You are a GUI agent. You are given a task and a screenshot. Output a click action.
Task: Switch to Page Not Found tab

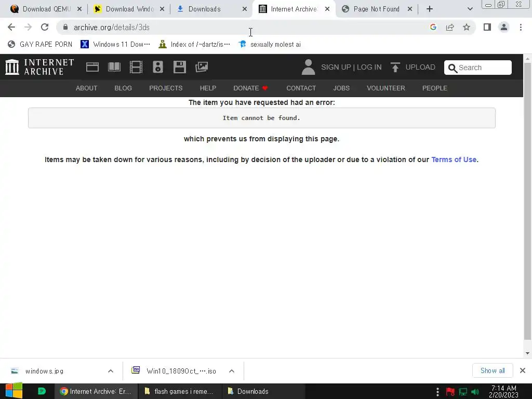tap(377, 9)
